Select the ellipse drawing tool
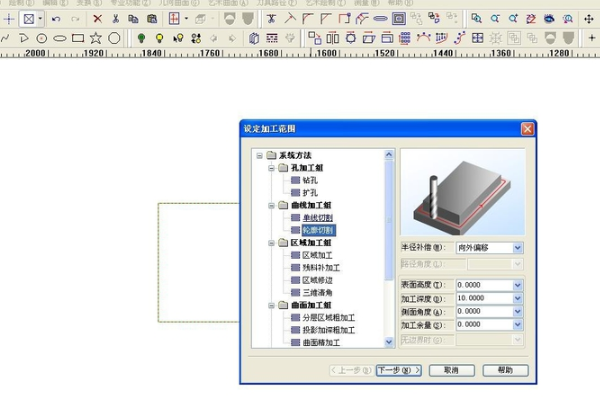Screen dimensions: 600x400 tap(60, 38)
